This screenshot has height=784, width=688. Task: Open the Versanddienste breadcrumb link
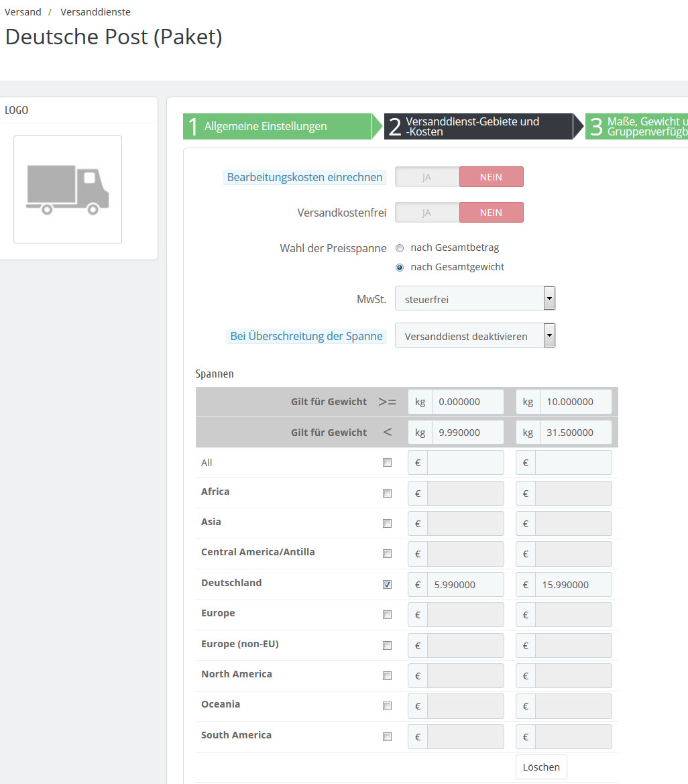[x=95, y=12]
